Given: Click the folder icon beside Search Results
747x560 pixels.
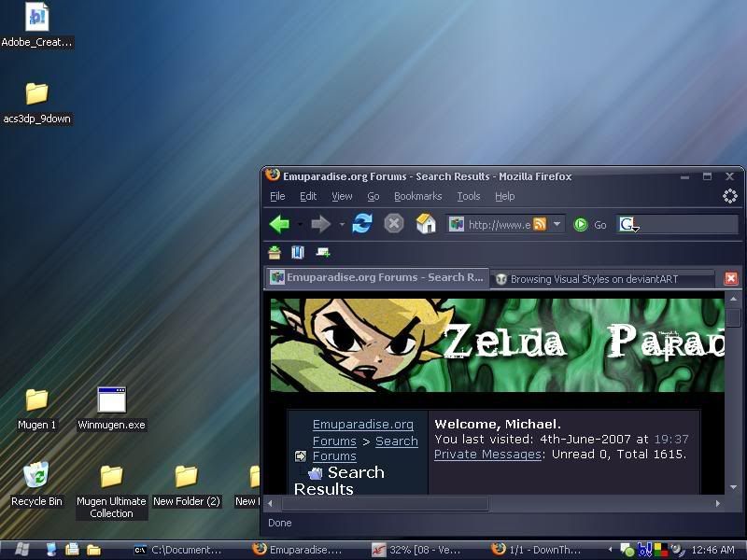Looking at the screenshot, I should pyautogui.click(x=316, y=473).
